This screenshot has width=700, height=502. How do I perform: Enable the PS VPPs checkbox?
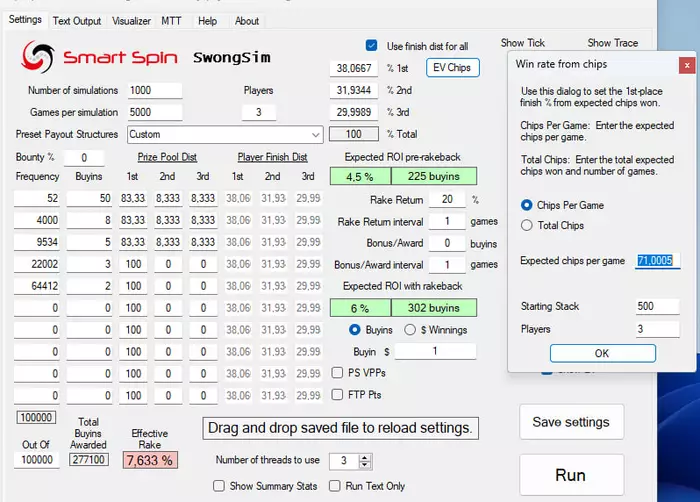point(338,372)
